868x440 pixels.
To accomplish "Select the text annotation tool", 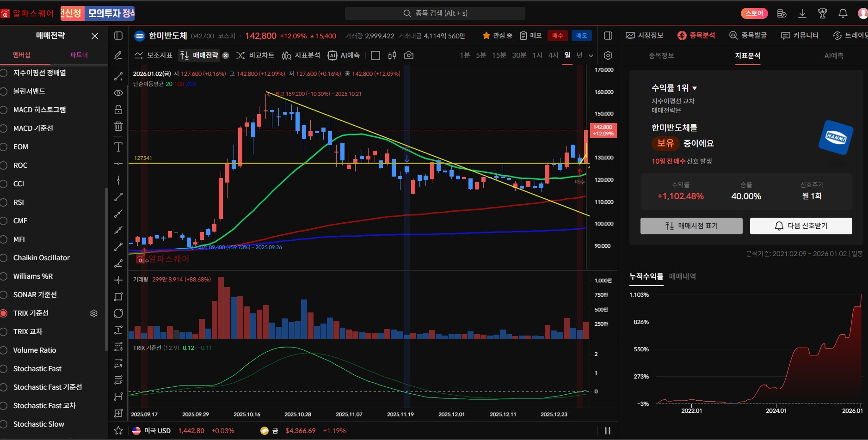I will [x=118, y=147].
